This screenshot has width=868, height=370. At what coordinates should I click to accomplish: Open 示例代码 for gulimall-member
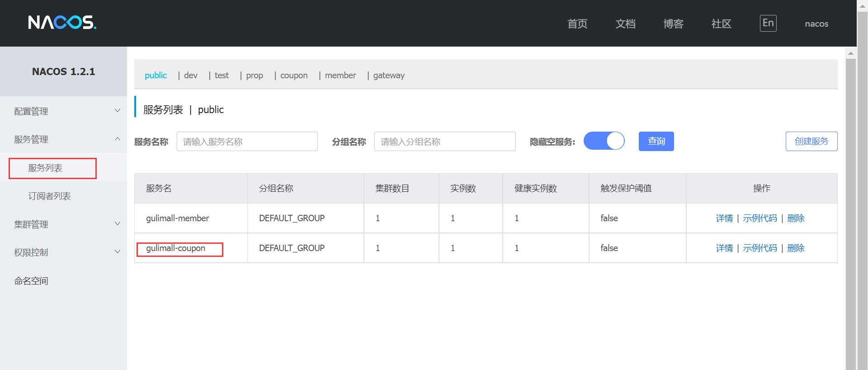(x=760, y=218)
